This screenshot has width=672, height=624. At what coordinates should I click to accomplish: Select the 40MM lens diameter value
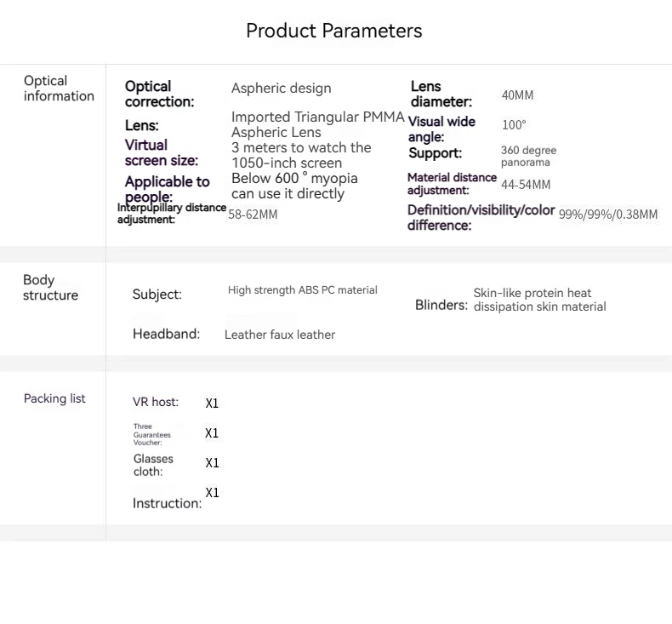click(x=517, y=95)
